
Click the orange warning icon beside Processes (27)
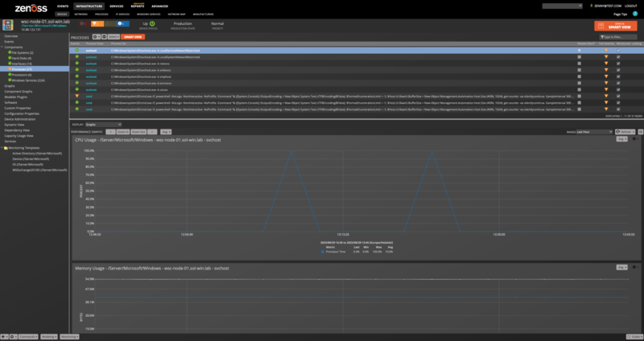[x=10, y=69]
